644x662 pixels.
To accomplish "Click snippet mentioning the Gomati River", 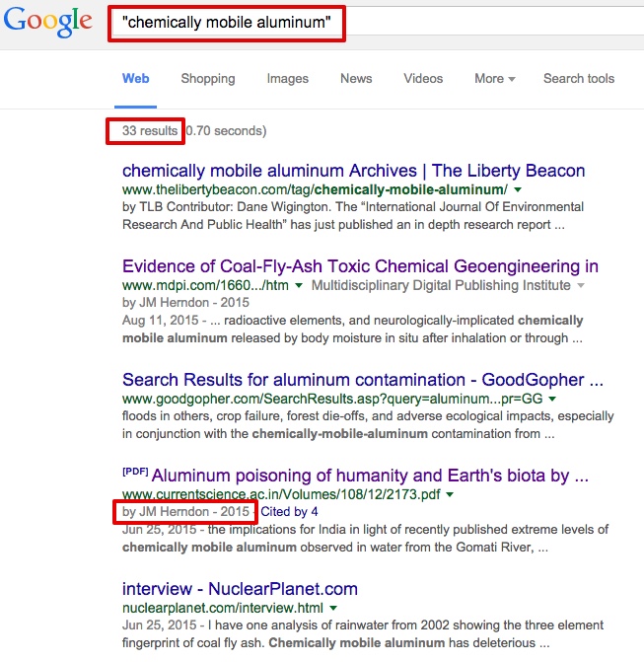I will [x=366, y=539].
